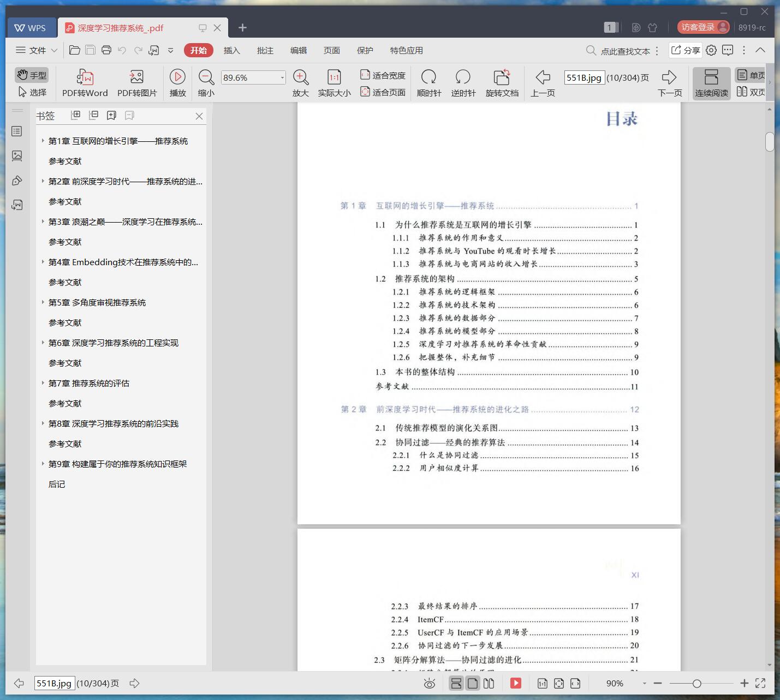
Task: Open the 编辑 ribbon tab
Action: point(298,50)
